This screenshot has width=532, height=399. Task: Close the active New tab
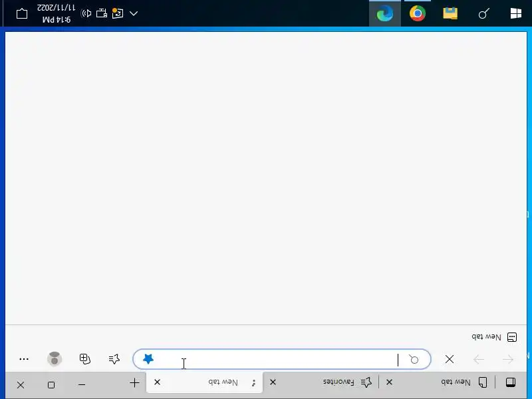pyautogui.click(x=157, y=382)
